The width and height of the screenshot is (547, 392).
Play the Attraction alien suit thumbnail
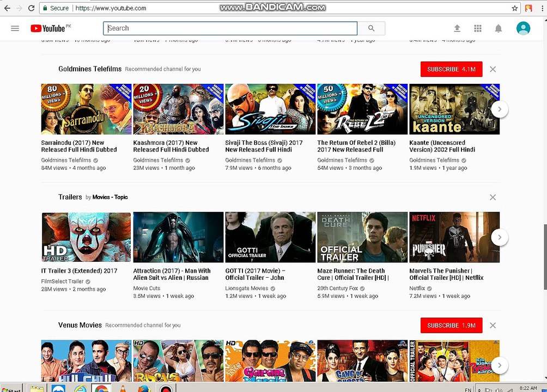pos(178,237)
